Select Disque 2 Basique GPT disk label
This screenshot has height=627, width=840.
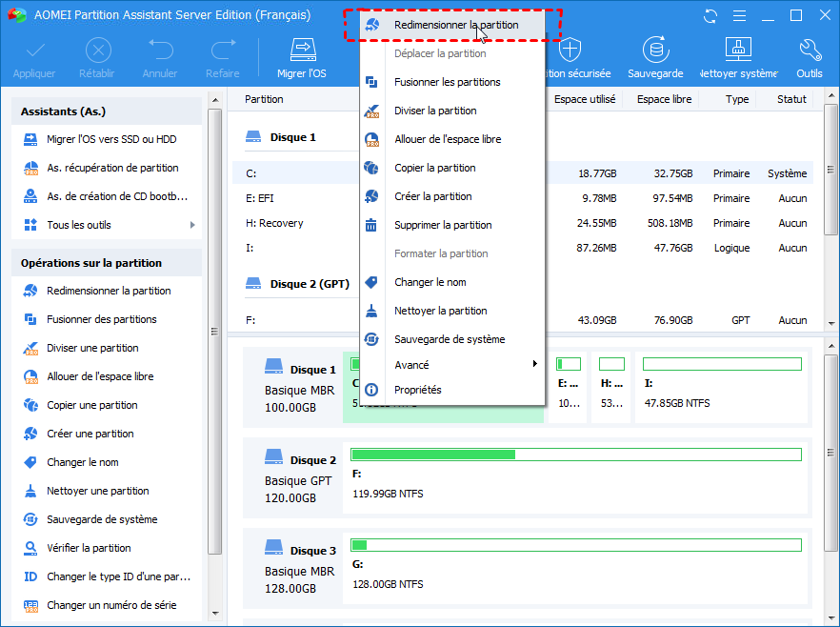pos(300,477)
